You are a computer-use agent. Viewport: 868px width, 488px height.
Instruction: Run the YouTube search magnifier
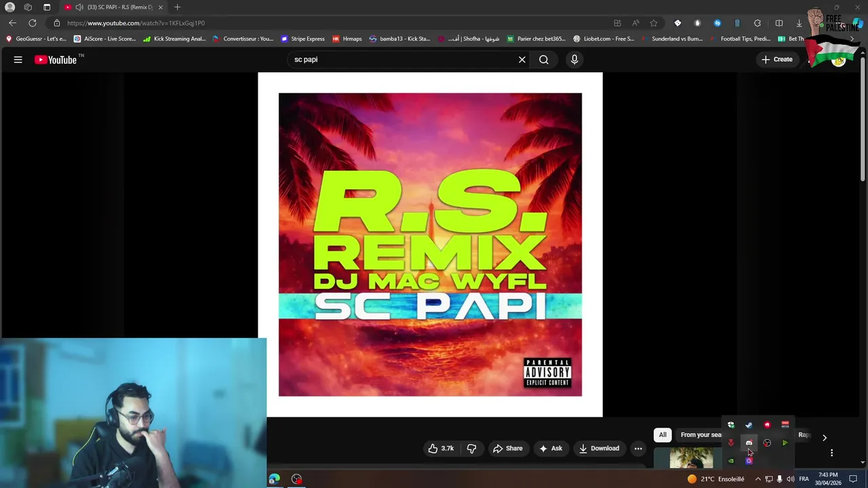coord(544,60)
